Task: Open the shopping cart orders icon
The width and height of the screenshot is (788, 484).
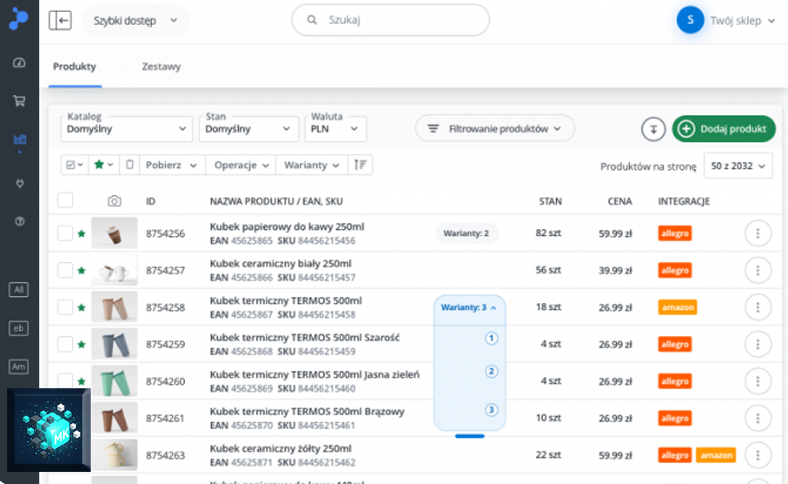Action: [x=19, y=101]
